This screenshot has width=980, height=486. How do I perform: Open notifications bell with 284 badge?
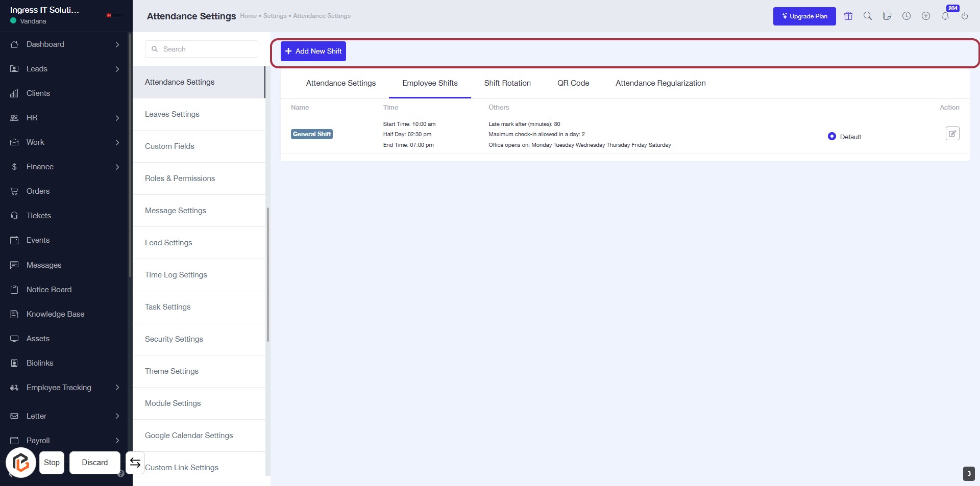[x=945, y=16]
